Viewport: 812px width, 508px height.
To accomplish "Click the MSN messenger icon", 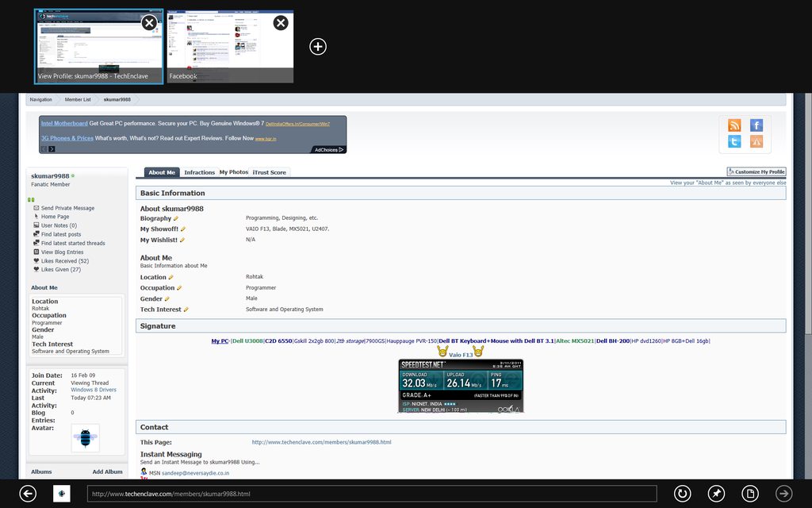I will pyautogui.click(x=144, y=471).
